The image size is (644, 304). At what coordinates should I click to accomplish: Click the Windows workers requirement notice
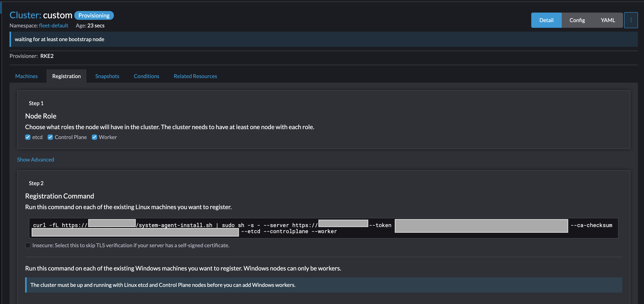tap(324, 285)
